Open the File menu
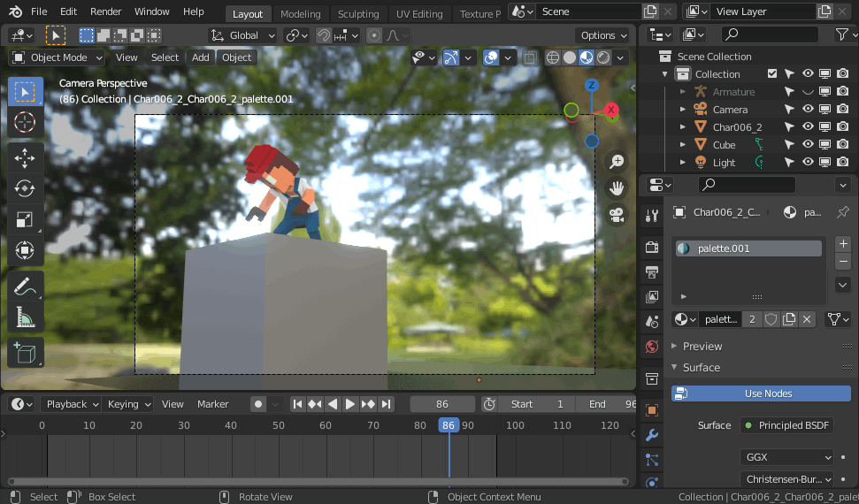 [x=39, y=11]
